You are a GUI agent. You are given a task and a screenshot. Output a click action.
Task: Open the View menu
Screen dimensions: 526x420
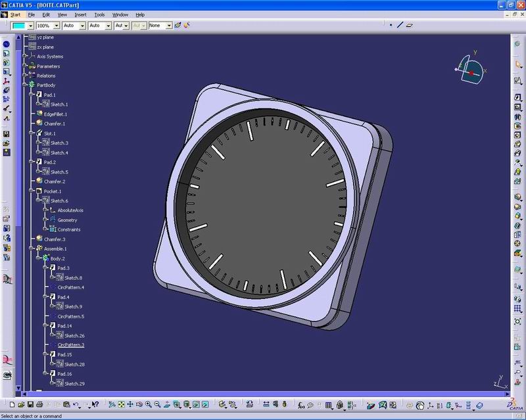point(62,14)
